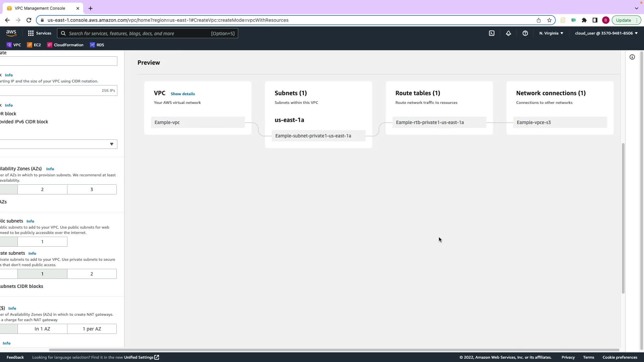
Task: Open AWS CloudShell terminal icon
Action: tap(491, 33)
